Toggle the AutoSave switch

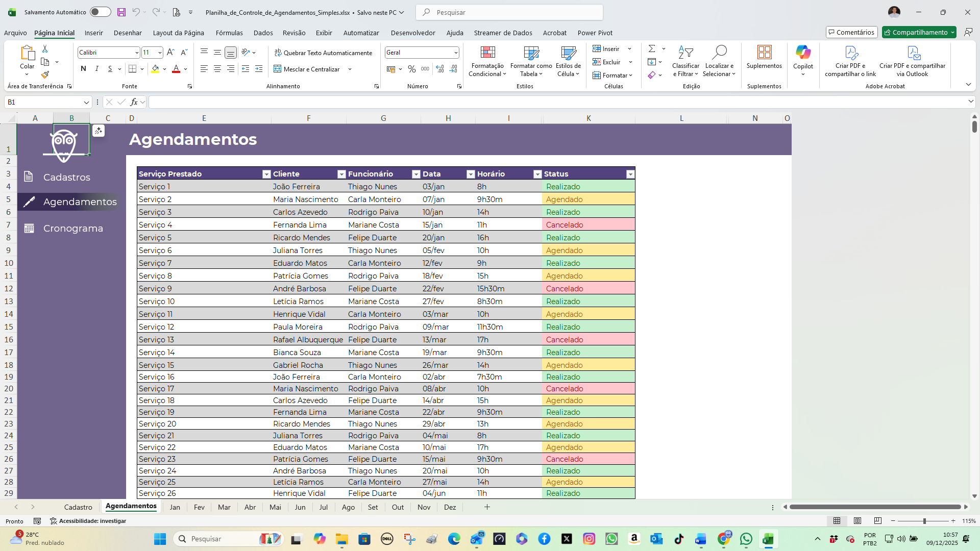100,12
